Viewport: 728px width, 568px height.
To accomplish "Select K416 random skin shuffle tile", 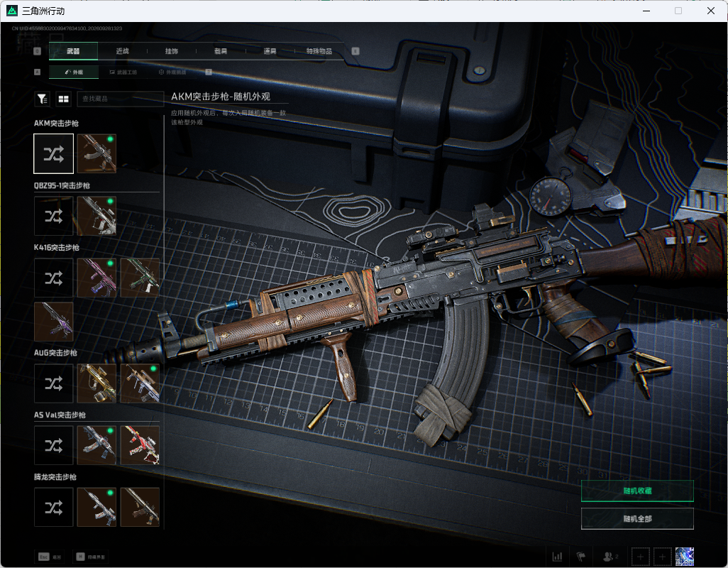I will click(x=54, y=278).
